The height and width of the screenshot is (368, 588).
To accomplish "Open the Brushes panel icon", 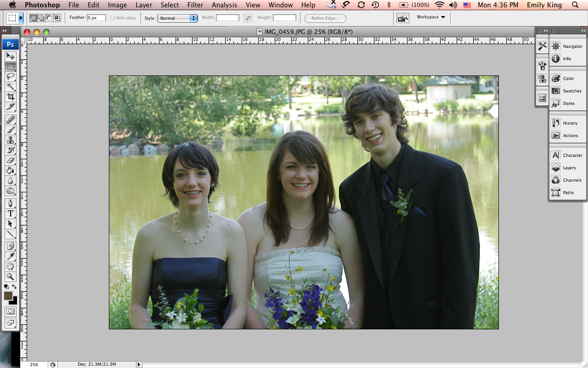I will pyautogui.click(x=542, y=65).
